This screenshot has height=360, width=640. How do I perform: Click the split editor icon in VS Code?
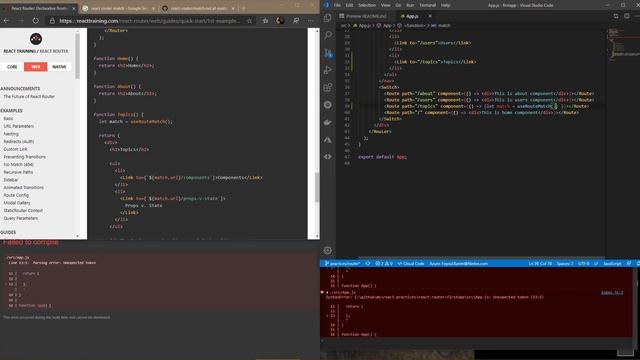(x=616, y=16)
